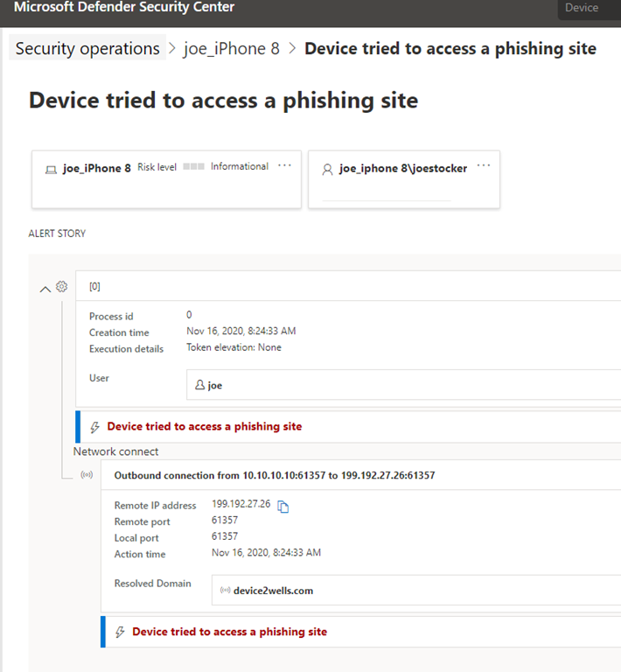Open the ellipsis menu on joe_iPhone 8 card
The image size is (621, 672).
[284, 165]
